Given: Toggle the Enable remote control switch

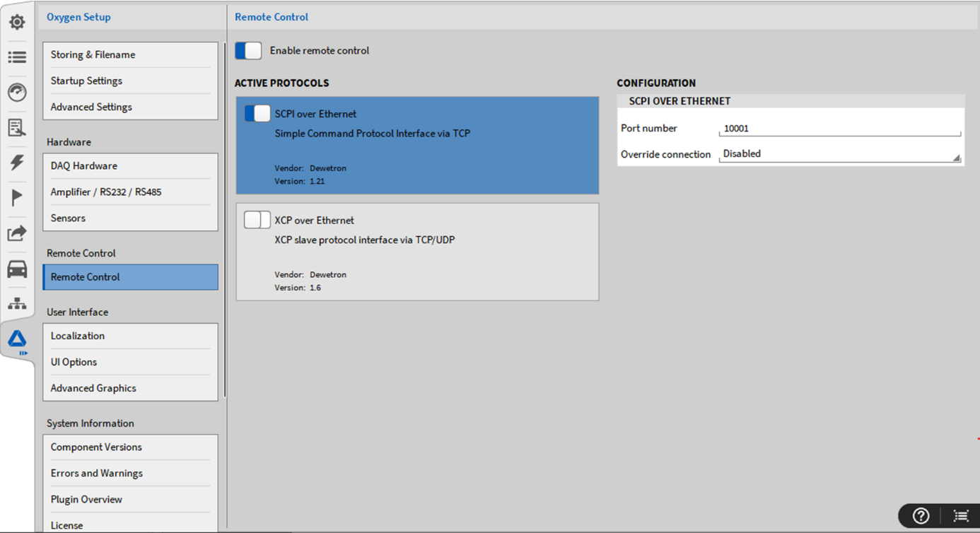Looking at the screenshot, I should click(248, 51).
